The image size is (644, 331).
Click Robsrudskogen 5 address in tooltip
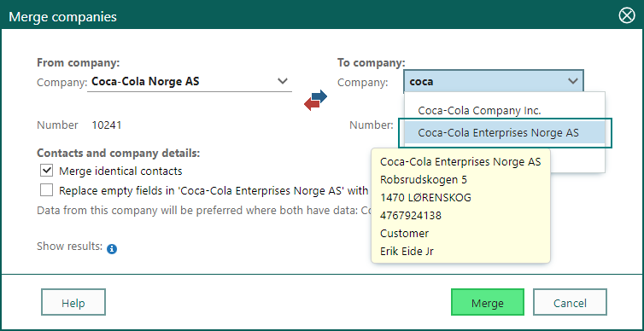(x=424, y=180)
